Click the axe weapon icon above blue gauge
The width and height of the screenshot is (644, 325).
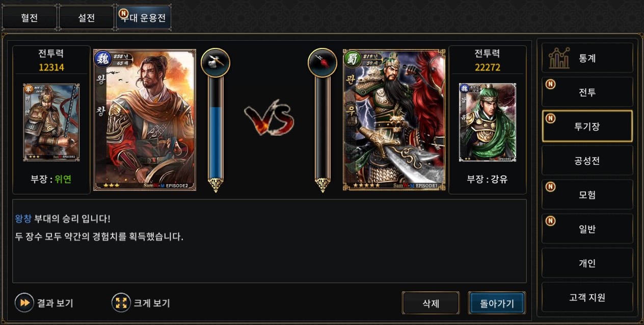[x=216, y=62]
